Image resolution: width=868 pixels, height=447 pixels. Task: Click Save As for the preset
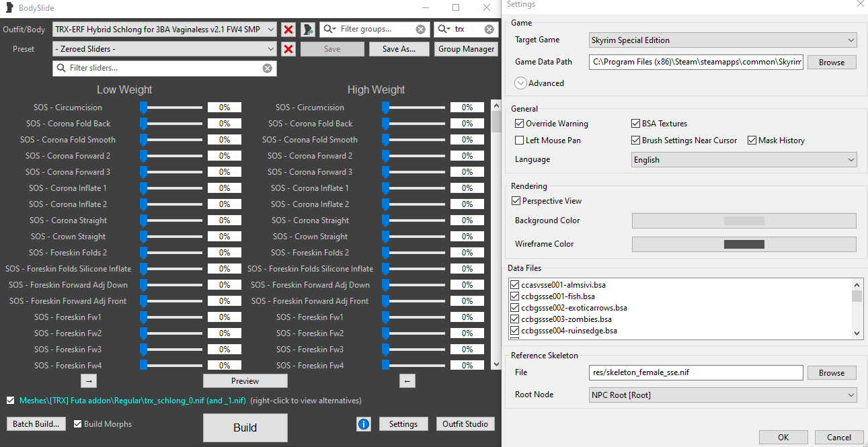[399, 49]
